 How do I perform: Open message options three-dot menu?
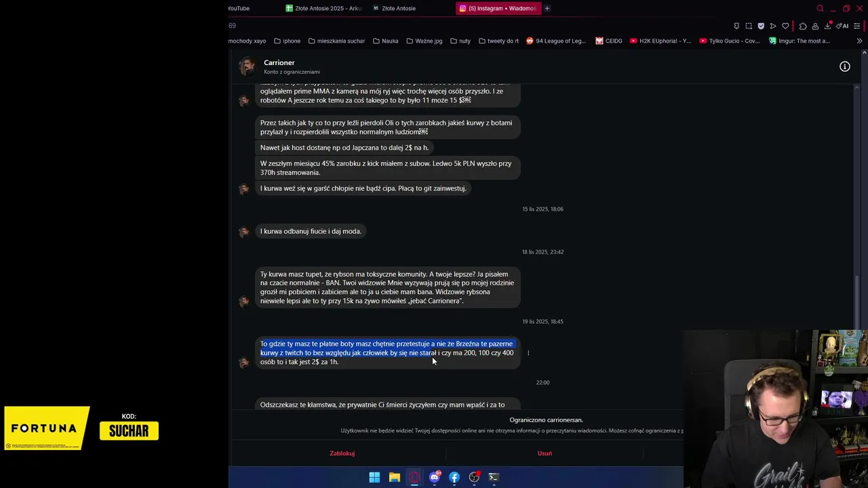click(528, 352)
